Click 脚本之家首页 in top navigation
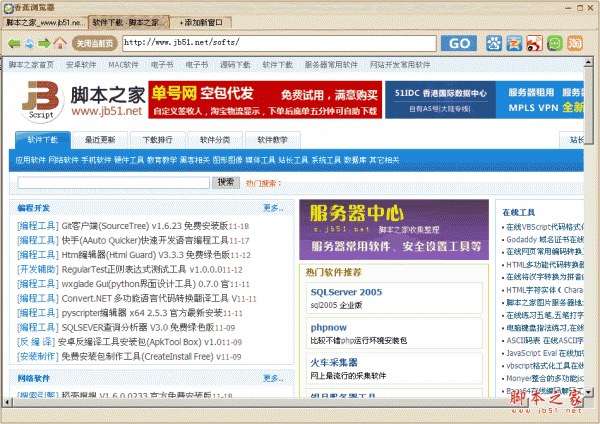Viewport: 600px width, 424px height. [31, 65]
